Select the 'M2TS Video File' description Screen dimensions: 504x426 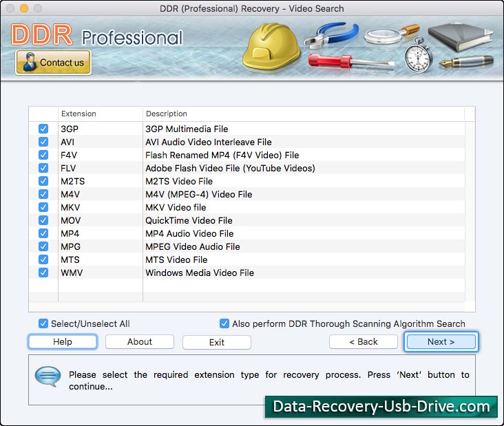tap(179, 181)
